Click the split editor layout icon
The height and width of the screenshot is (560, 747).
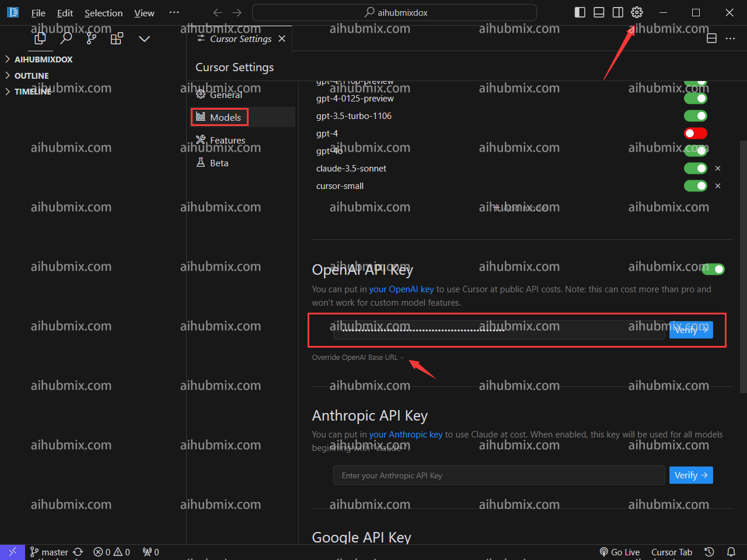(x=711, y=38)
